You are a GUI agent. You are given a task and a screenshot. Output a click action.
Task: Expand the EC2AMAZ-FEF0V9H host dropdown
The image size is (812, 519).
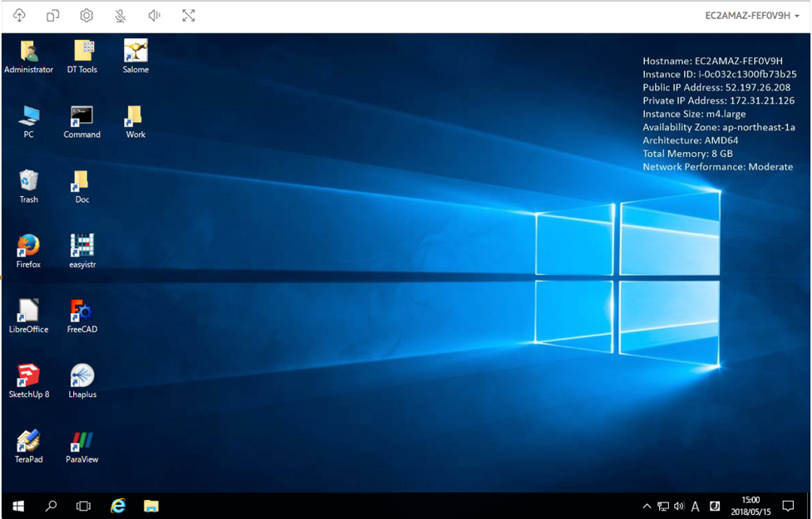pos(752,16)
